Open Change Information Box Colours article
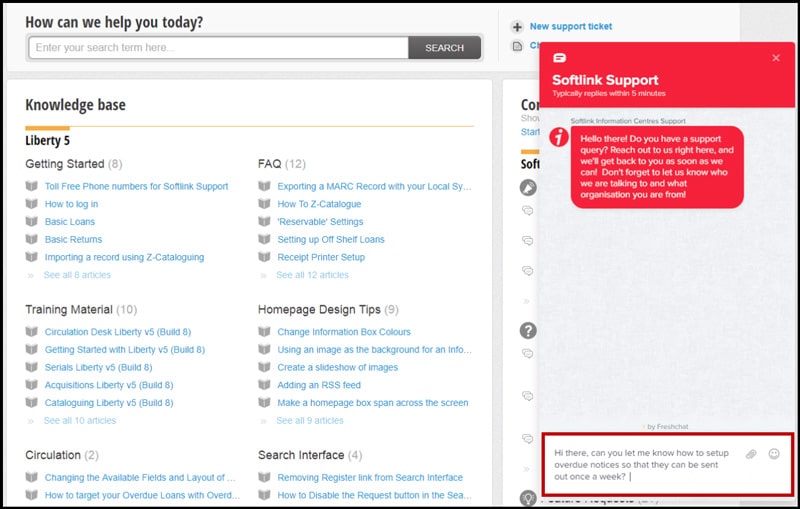Image resolution: width=800 pixels, height=509 pixels. [x=344, y=332]
